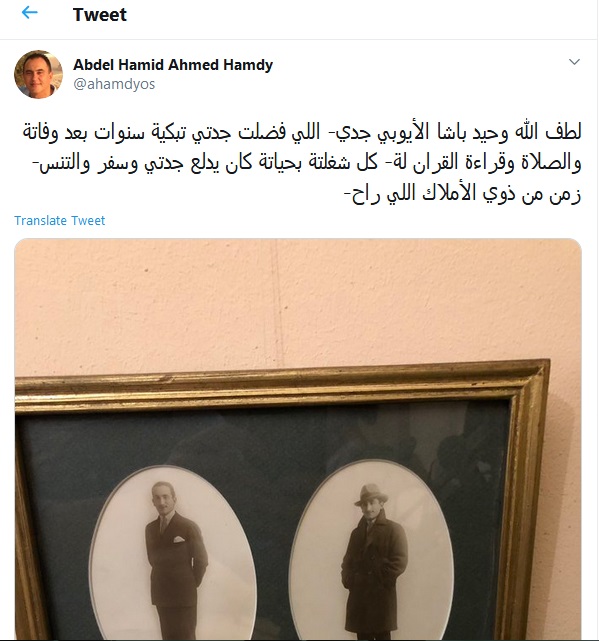Open Abdel Hamid's profile picture
Viewport: 613px width, 641px height.
[38, 74]
